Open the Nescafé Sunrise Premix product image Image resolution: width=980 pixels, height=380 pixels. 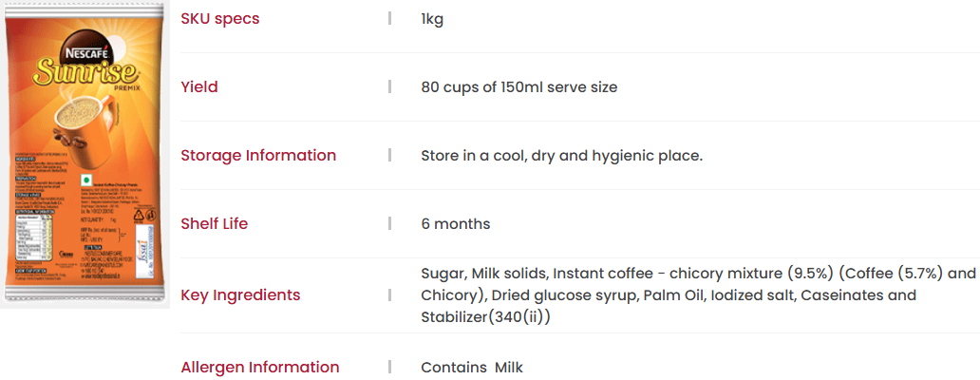pos(85,154)
